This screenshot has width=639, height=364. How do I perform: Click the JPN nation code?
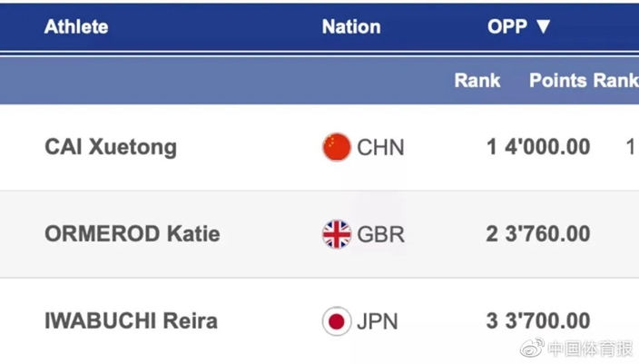click(378, 321)
